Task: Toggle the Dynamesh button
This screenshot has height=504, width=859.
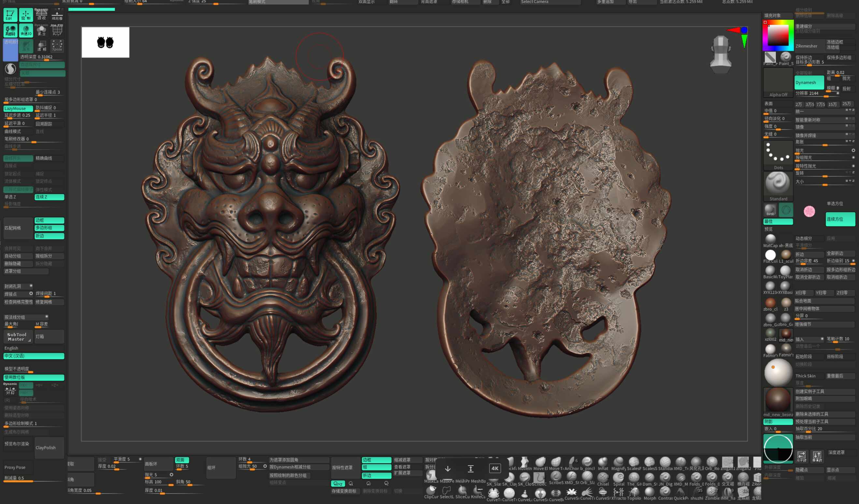Action: [809, 82]
